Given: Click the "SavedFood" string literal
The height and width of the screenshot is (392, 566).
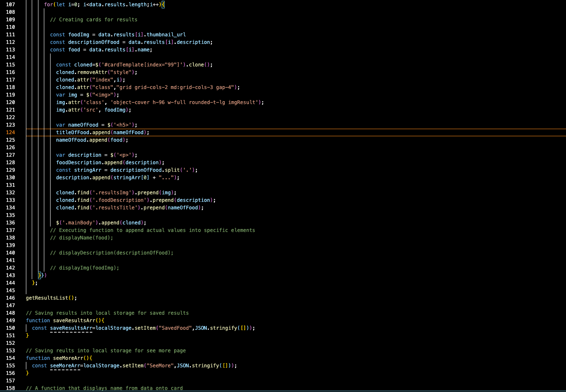Looking at the screenshot, I should tap(175, 328).
